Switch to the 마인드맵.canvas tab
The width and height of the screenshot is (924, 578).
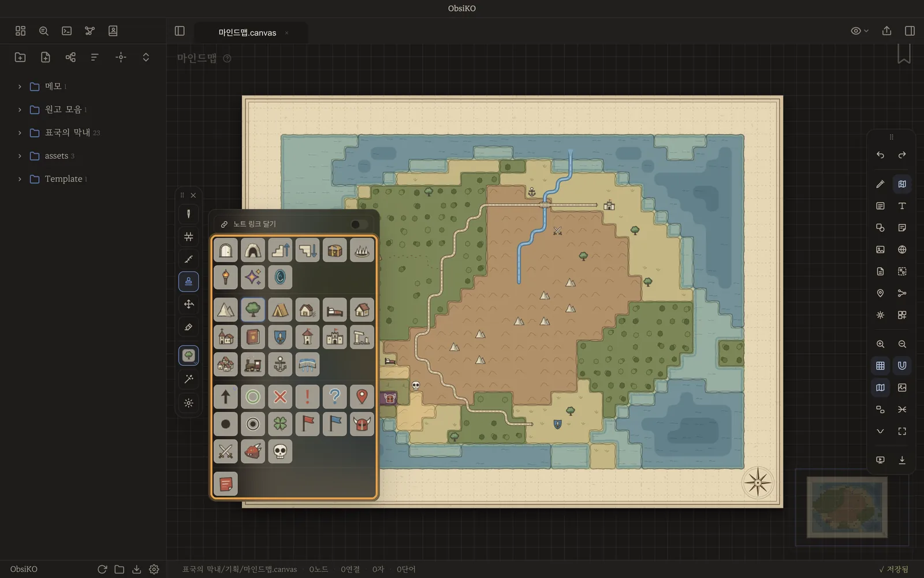pyautogui.click(x=247, y=33)
